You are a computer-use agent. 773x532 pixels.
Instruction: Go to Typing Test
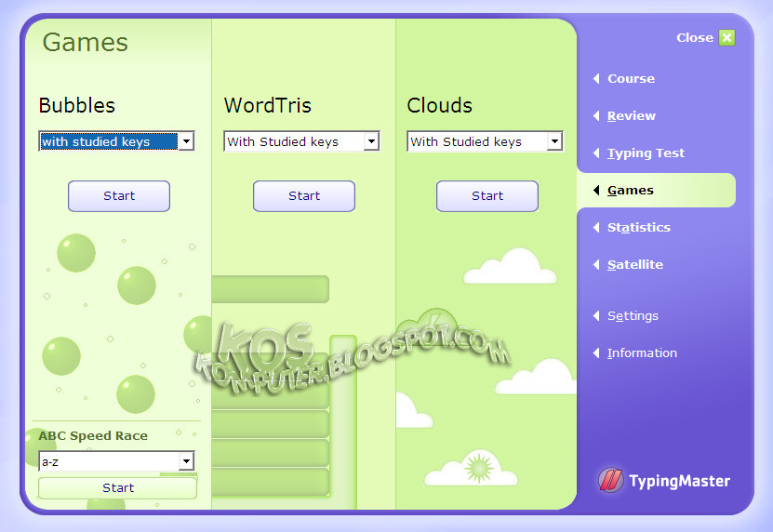pyautogui.click(x=646, y=153)
